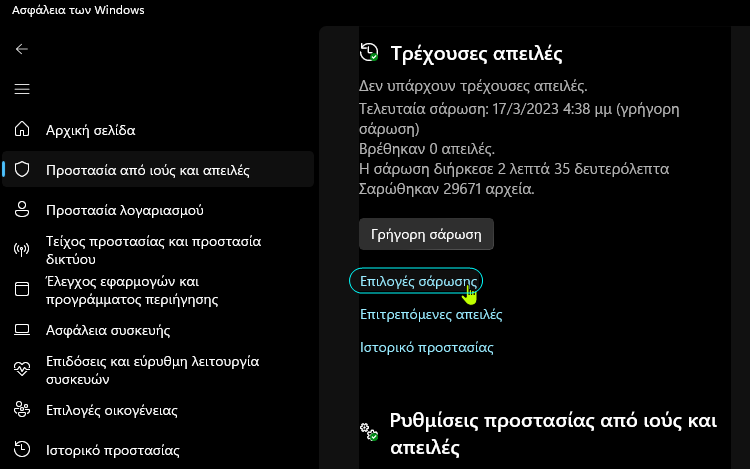This screenshot has height=469, width=750.
Task: Go back with the back arrow
Action: click(x=22, y=49)
